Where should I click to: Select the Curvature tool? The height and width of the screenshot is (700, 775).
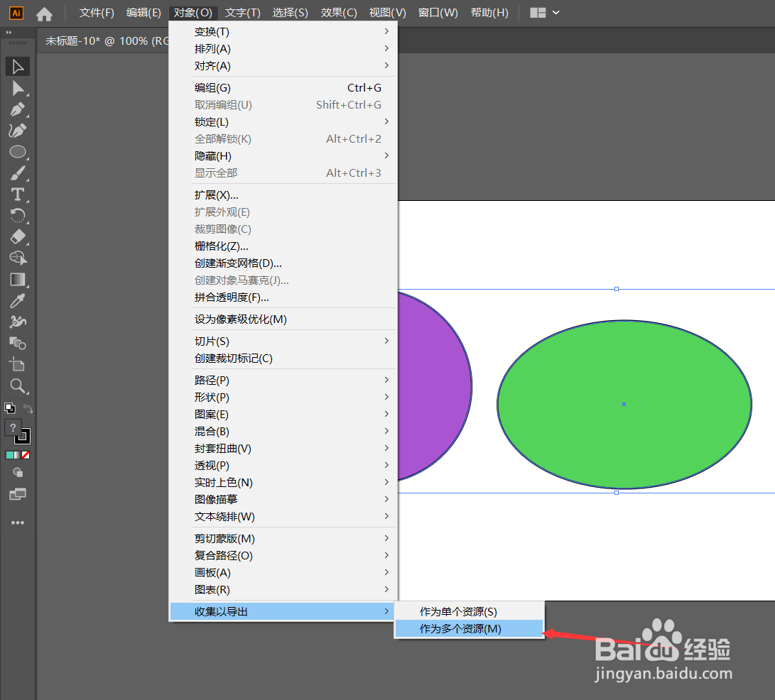point(18,131)
